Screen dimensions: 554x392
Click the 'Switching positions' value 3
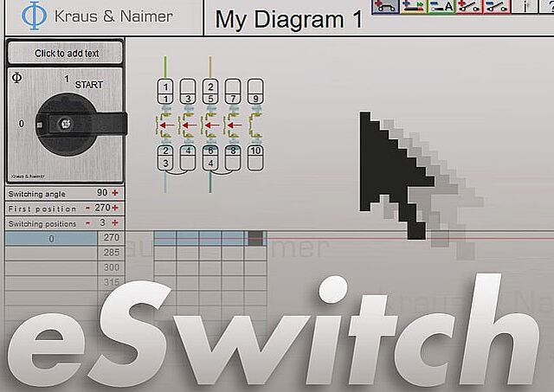[102, 222]
